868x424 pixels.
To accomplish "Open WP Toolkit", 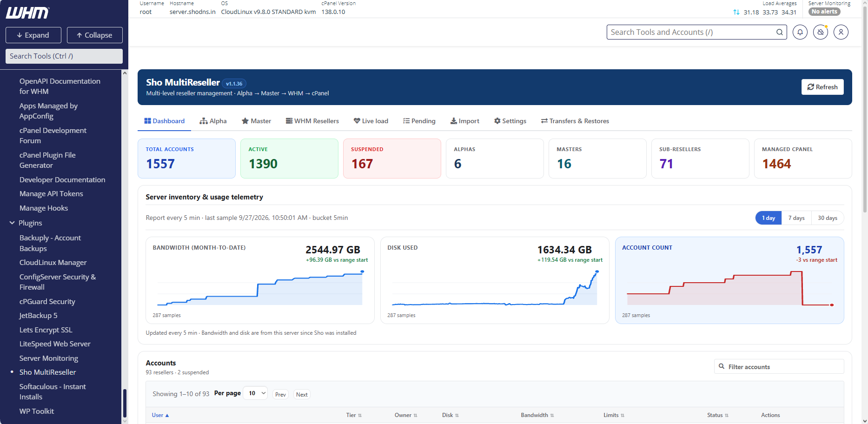I will 37,411.
